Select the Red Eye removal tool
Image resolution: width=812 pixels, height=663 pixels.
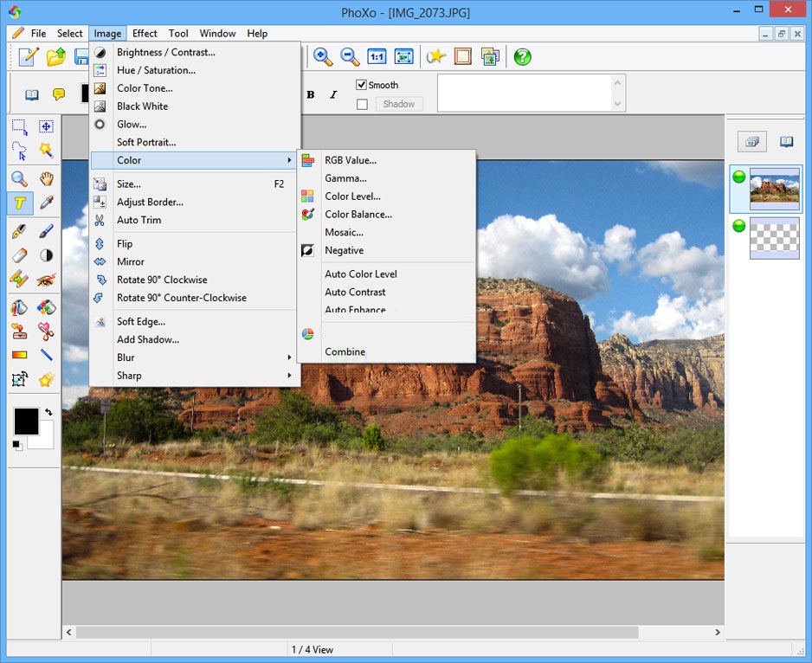[46, 279]
